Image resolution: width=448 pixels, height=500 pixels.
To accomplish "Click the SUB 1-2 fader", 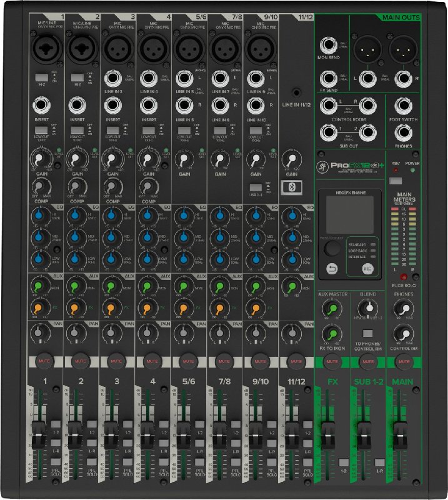I will (364, 435).
